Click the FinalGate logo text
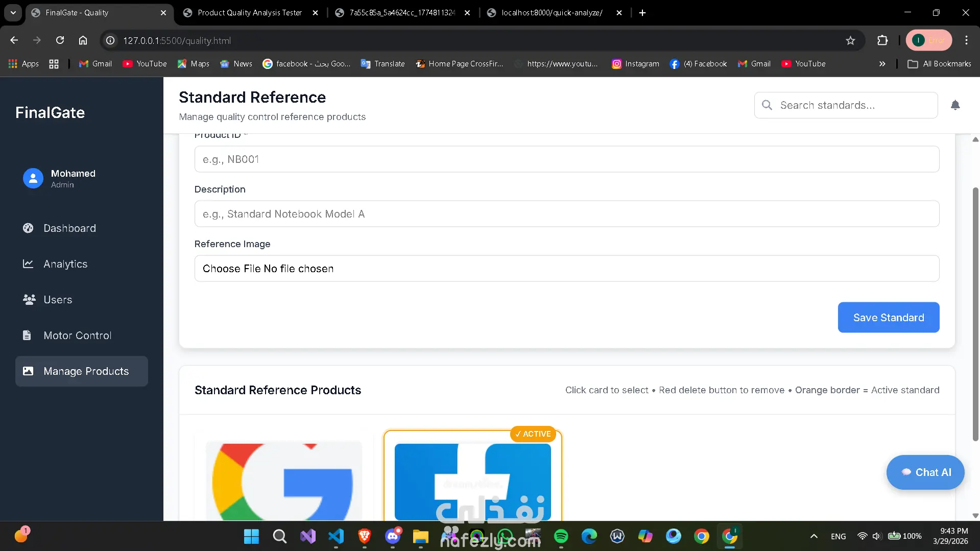The width and height of the screenshot is (980, 551). click(x=50, y=112)
